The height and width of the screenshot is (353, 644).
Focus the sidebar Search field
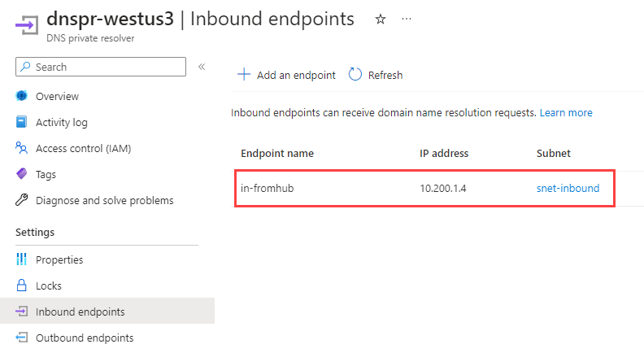click(101, 67)
